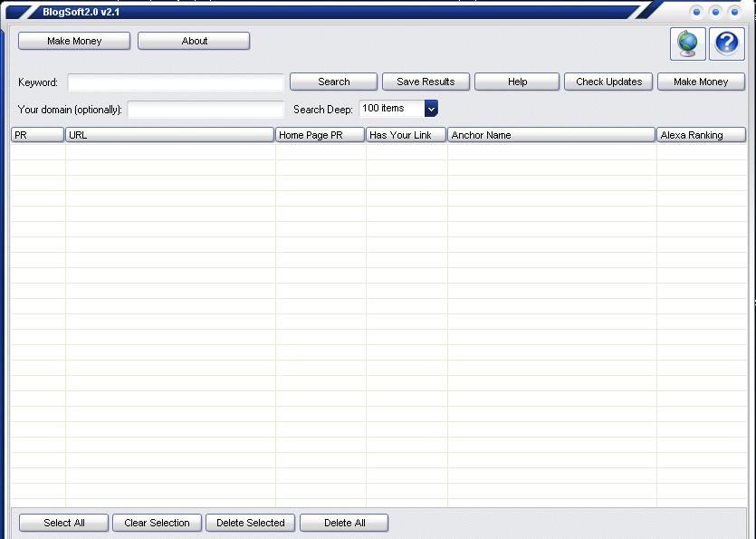Viewport: 756px width, 539px height.
Task: Click the Search Deep 100 items value
Action: coord(392,109)
